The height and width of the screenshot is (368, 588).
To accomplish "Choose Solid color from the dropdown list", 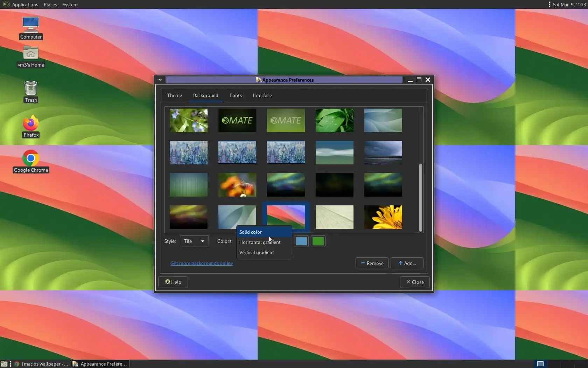I will [x=264, y=232].
